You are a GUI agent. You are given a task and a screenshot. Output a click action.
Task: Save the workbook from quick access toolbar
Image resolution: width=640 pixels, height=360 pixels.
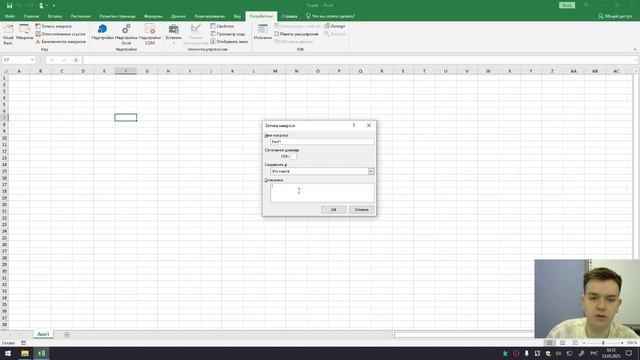[9, 5]
